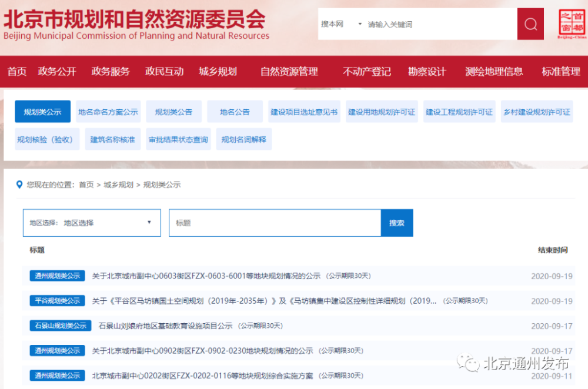Image resolution: width=588 pixels, height=389 pixels.
Task: Select the 规划核验（验收） tab
Action: [46, 139]
